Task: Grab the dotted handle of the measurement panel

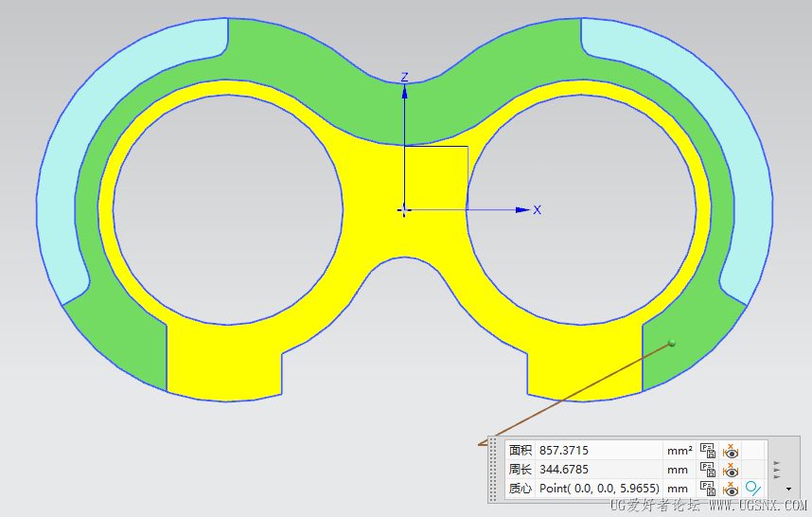Action: [x=493, y=470]
